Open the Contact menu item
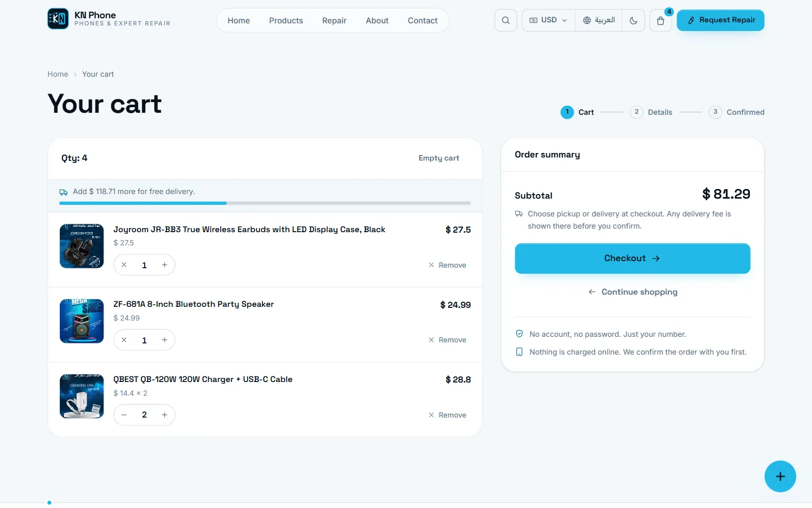This screenshot has width=812, height=508. click(422, 20)
